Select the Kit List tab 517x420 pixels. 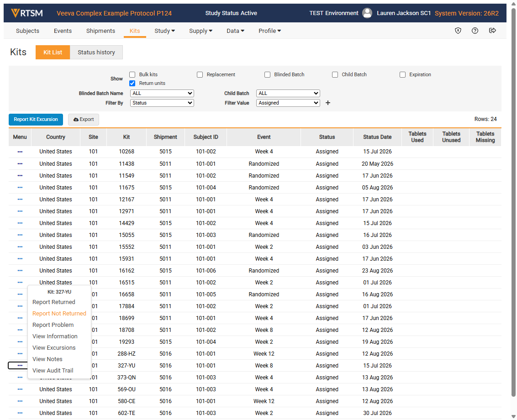tap(53, 52)
